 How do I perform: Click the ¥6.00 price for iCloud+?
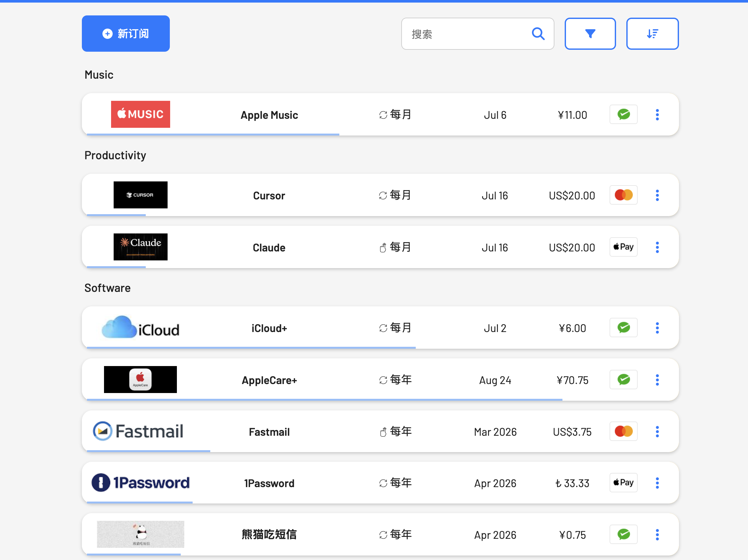click(572, 328)
